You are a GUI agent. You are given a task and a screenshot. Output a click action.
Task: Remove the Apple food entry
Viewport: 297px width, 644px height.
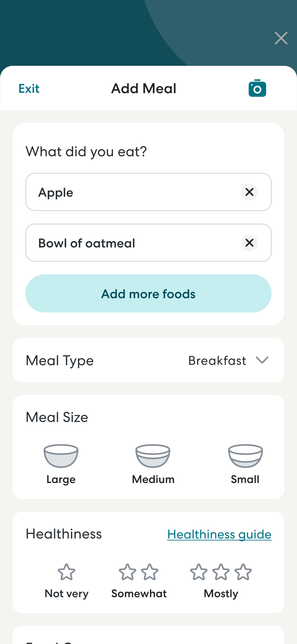pyautogui.click(x=249, y=192)
